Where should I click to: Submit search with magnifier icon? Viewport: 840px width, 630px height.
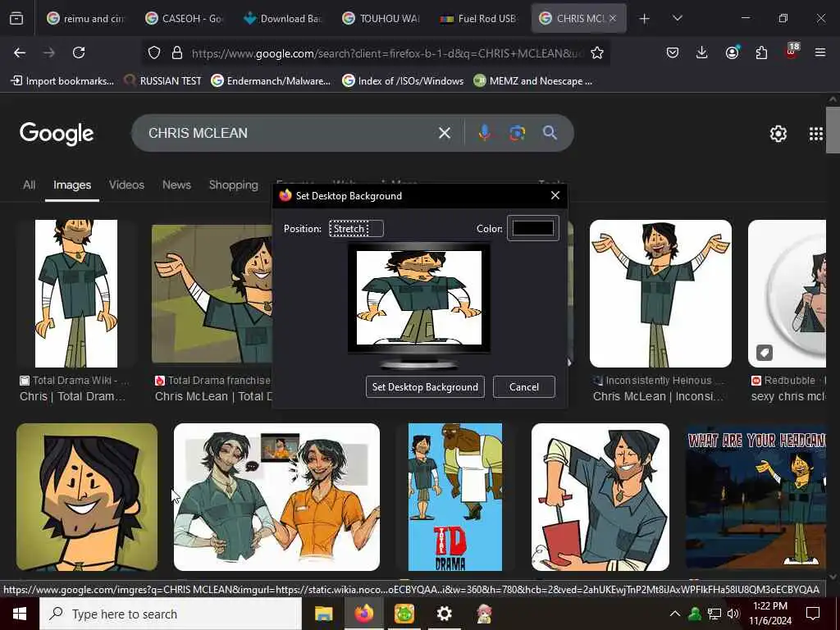click(550, 133)
